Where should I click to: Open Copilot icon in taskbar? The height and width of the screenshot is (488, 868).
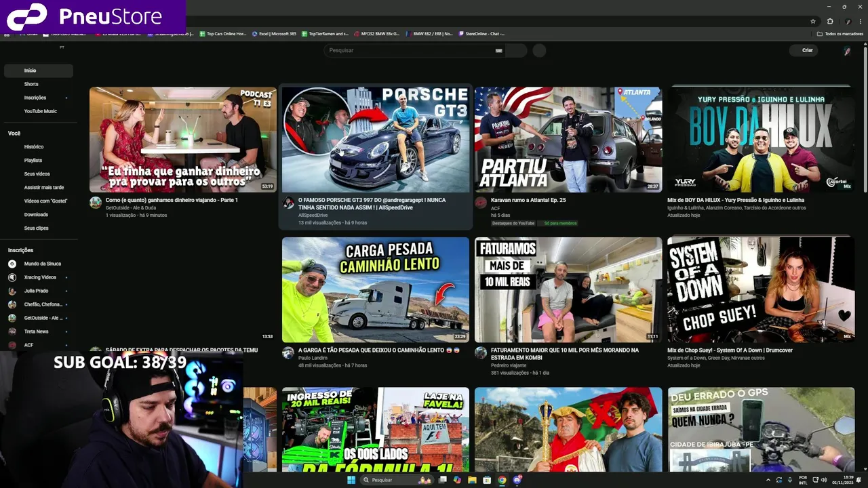point(457,480)
